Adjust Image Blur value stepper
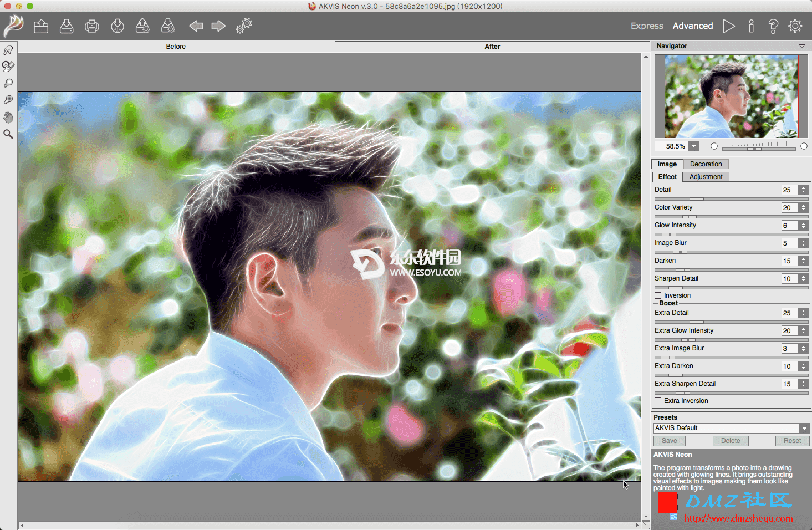The height and width of the screenshot is (530, 812). tap(803, 243)
